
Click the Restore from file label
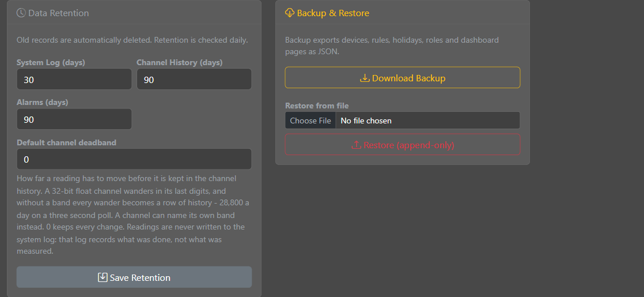coord(317,106)
